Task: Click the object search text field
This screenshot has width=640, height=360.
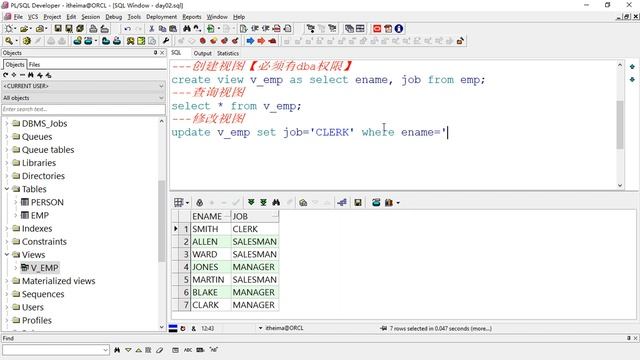Action: pos(83,109)
